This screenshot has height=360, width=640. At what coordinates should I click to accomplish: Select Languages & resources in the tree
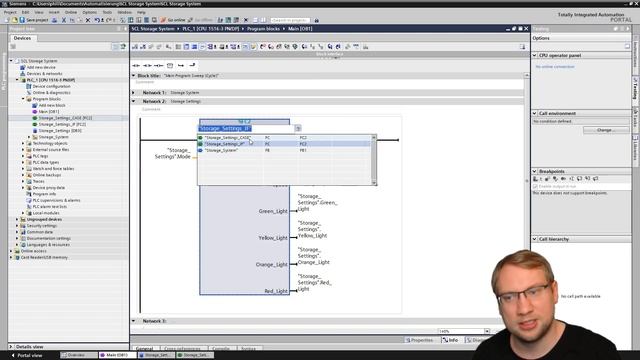[x=48, y=244]
